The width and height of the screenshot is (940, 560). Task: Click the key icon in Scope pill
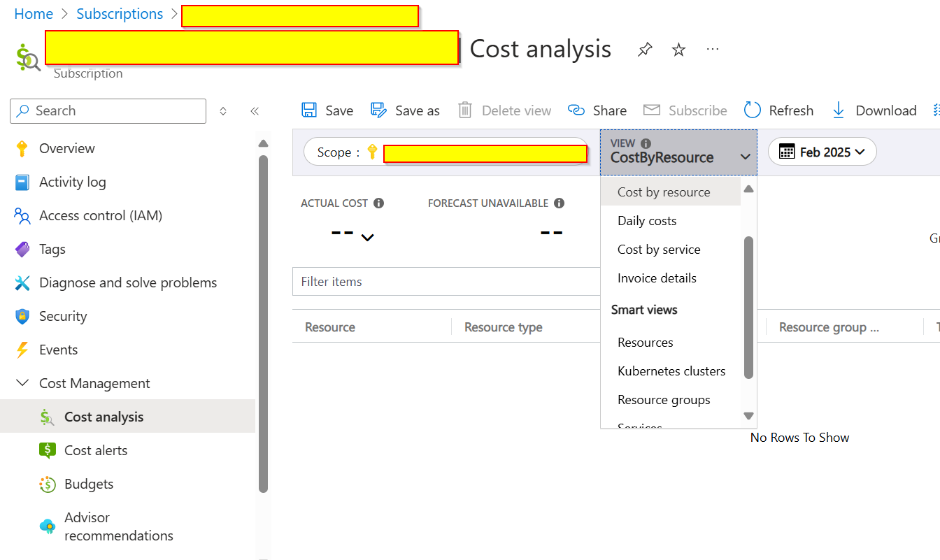pyautogui.click(x=372, y=152)
